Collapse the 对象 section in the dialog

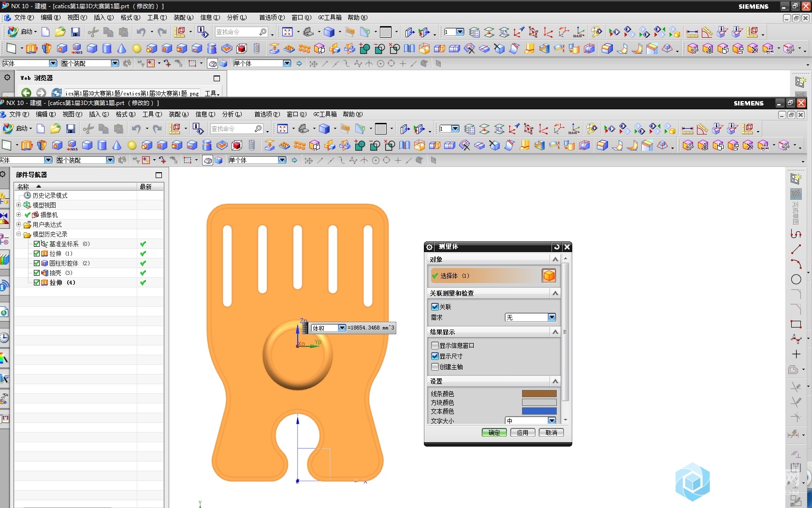555,259
